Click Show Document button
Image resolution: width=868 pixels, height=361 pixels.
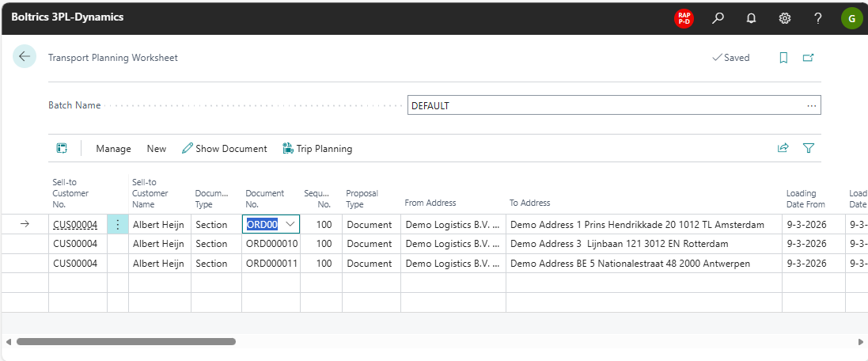225,148
